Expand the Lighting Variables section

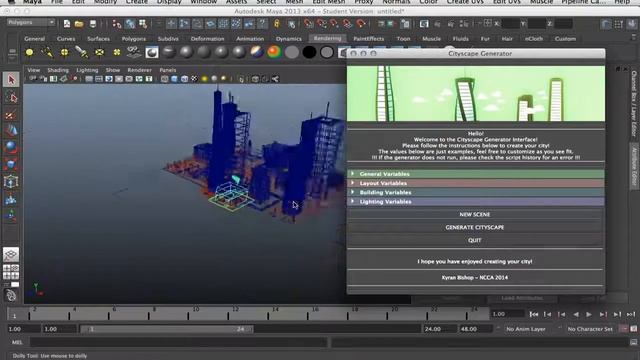pos(476,202)
